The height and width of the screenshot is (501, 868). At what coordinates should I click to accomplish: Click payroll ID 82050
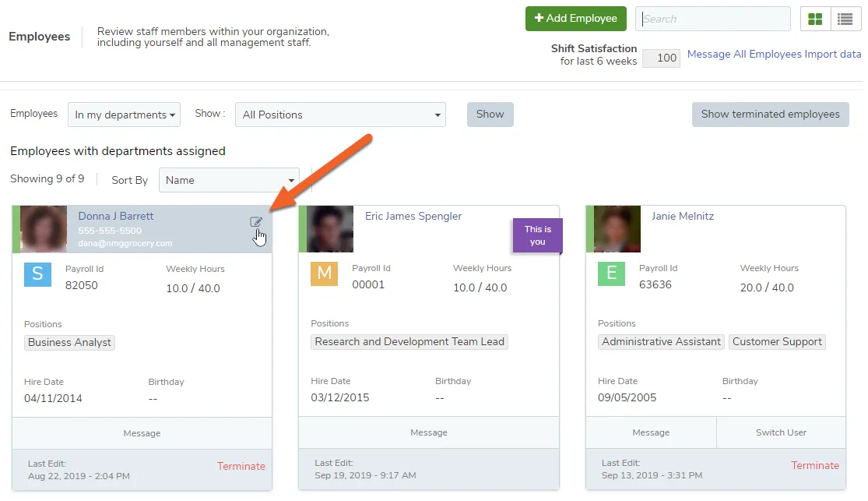pyautogui.click(x=82, y=285)
